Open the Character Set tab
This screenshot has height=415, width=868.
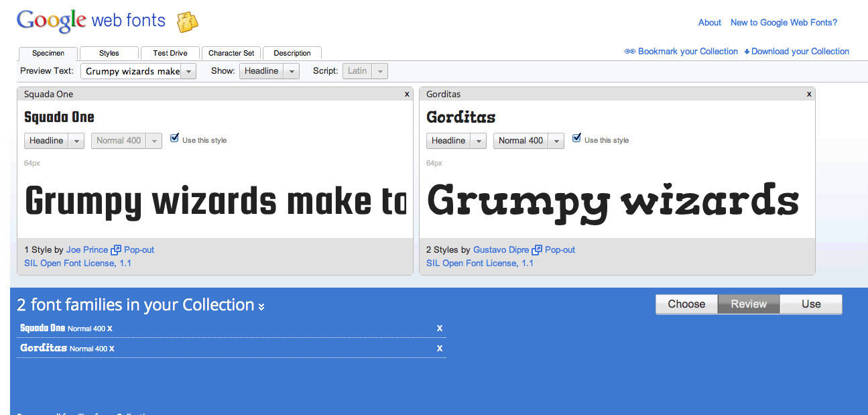[231, 53]
